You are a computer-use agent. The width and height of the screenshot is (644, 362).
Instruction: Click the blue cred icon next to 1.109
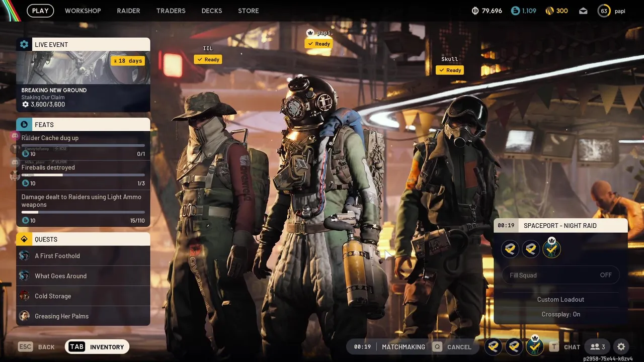515,11
